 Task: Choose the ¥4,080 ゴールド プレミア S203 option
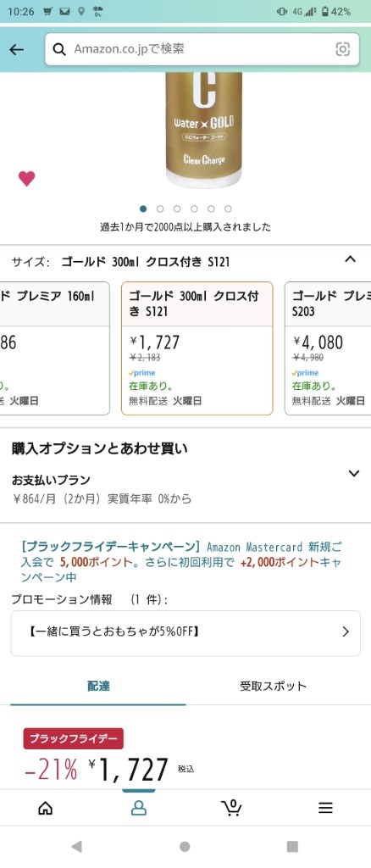(328, 348)
